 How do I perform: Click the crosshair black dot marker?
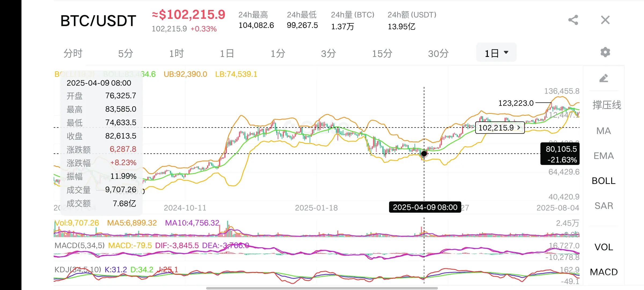click(x=424, y=154)
